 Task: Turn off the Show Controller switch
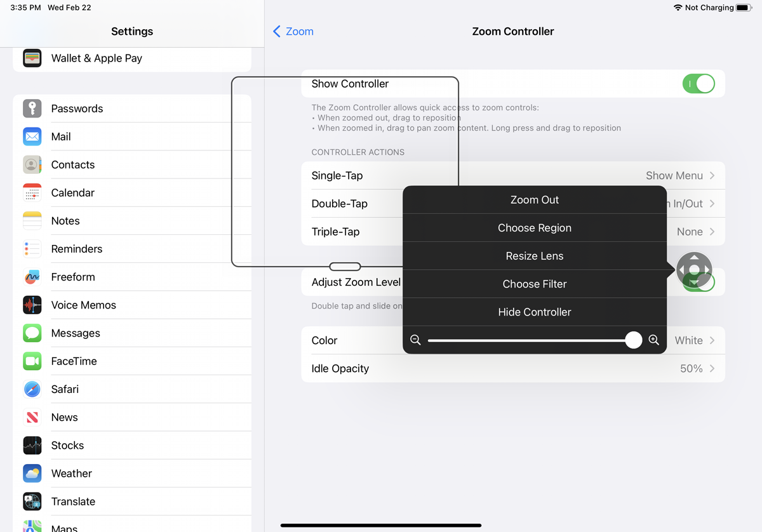[698, 83]
